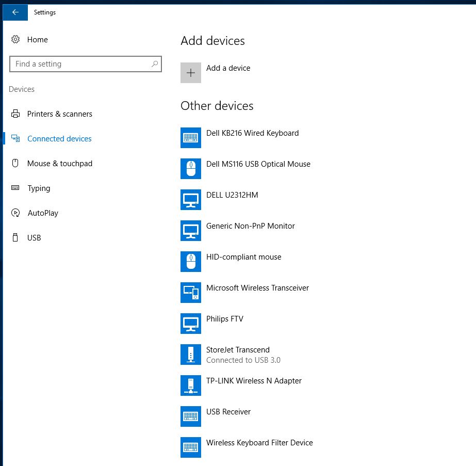Image resolution: width=476 pixels, height=466 pixels.
Task: Click the Find a setting search field
Action: click(x=85, y=64)
